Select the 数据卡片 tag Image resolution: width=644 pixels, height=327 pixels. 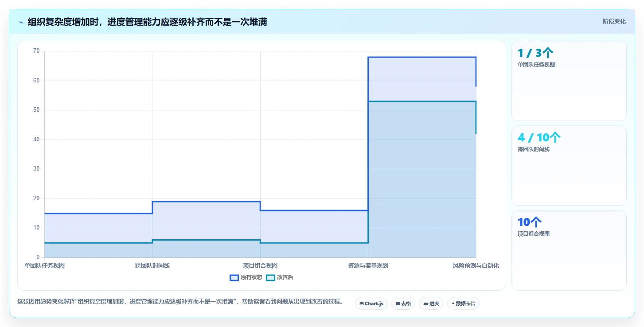[463, 304]
